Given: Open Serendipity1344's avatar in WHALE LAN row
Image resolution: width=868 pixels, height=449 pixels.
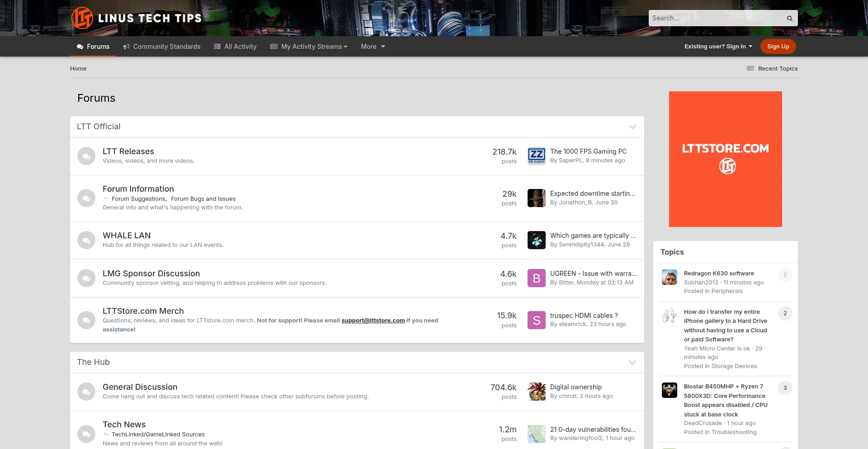Looking at the screenshot, I should pyautogui.click(x=537, y=240).
